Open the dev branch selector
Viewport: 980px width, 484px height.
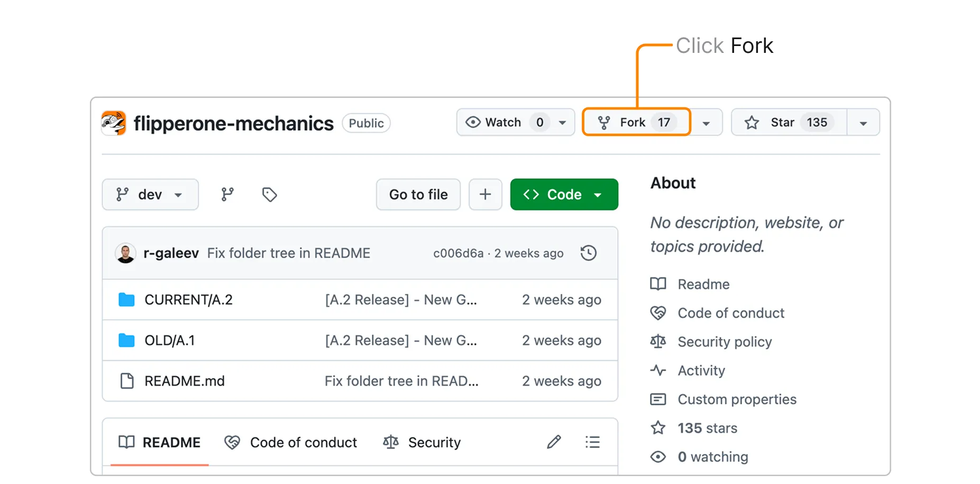pyautogui.click(x=150, y=195)
